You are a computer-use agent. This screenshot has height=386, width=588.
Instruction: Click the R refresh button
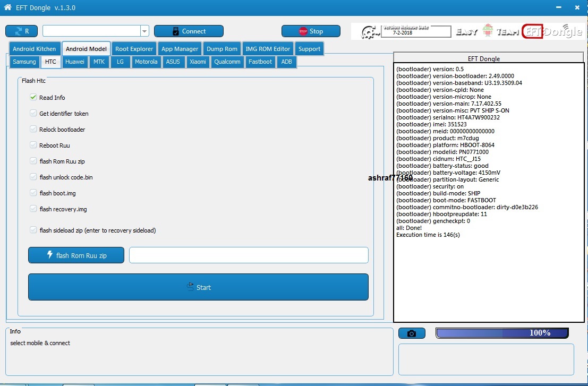click(x=21, y=31)
